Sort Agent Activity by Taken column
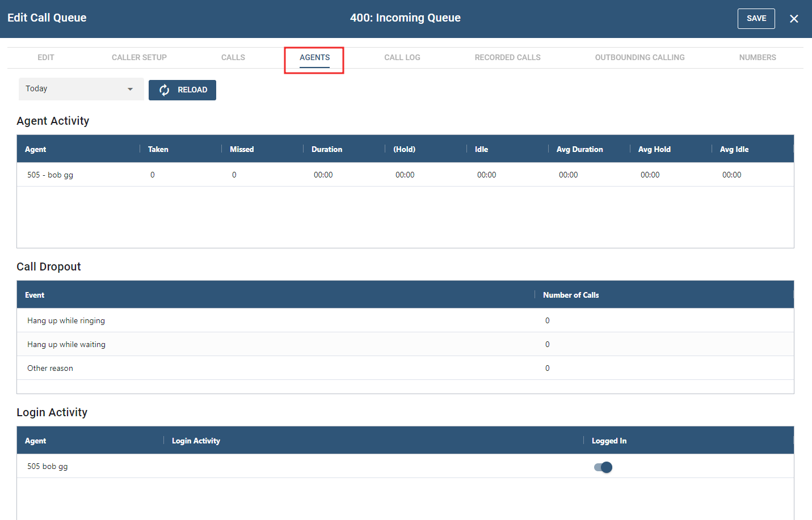Viewport: 812px width, 520px height. click(158, 149)
